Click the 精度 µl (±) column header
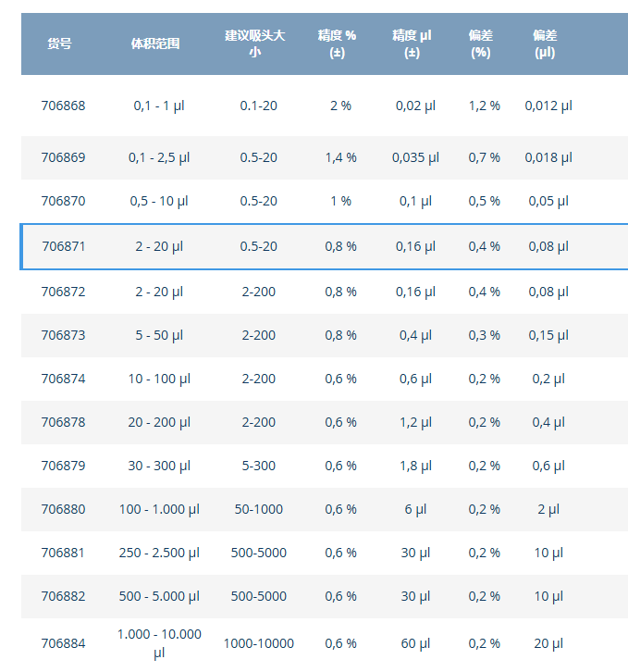Viewport: 628px width, 672px height. click(x=412, y=44)
